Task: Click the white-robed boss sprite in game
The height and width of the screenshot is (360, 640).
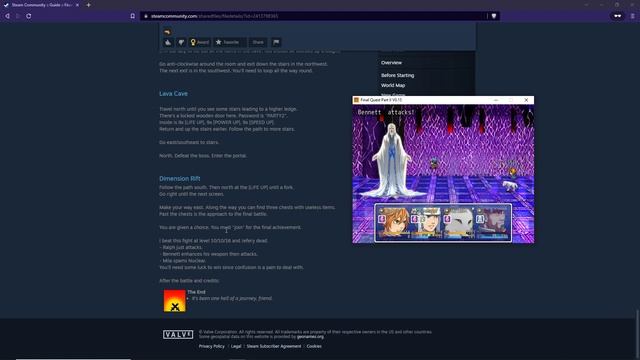Action: 391,161
